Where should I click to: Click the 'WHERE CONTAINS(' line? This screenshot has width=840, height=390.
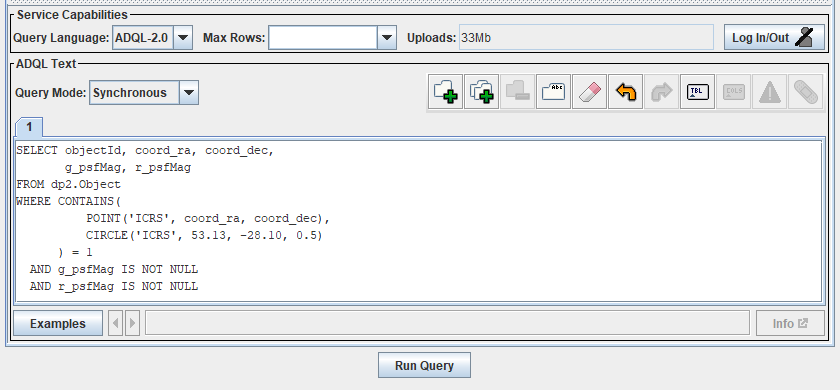(x=69, y=201)
